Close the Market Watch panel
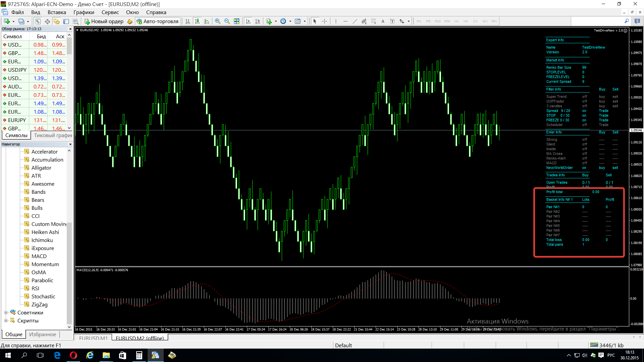The image size is (644, 362). click(70, 29)
